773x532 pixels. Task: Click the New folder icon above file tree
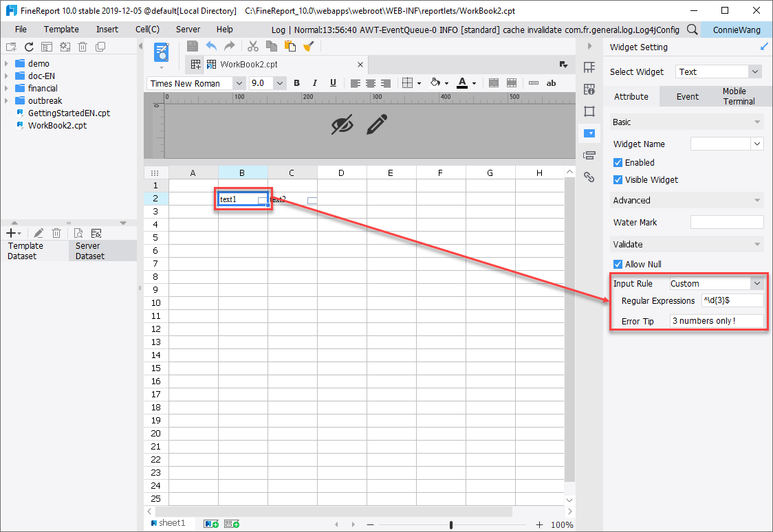11,47
